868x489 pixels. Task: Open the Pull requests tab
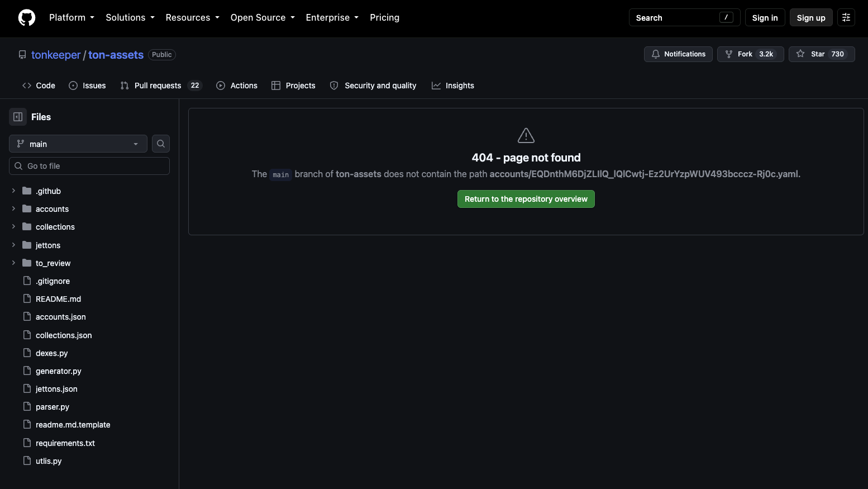click(x=161, y=86)
